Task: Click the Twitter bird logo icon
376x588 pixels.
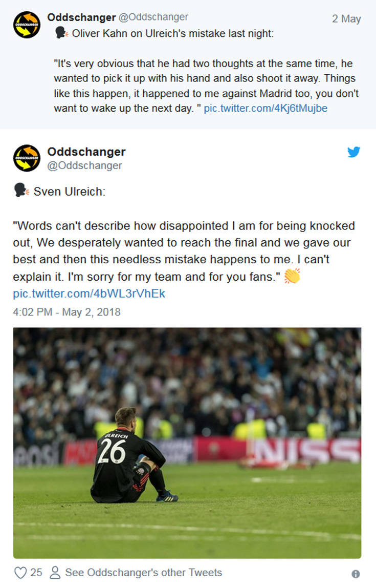Action: [353, 152]
